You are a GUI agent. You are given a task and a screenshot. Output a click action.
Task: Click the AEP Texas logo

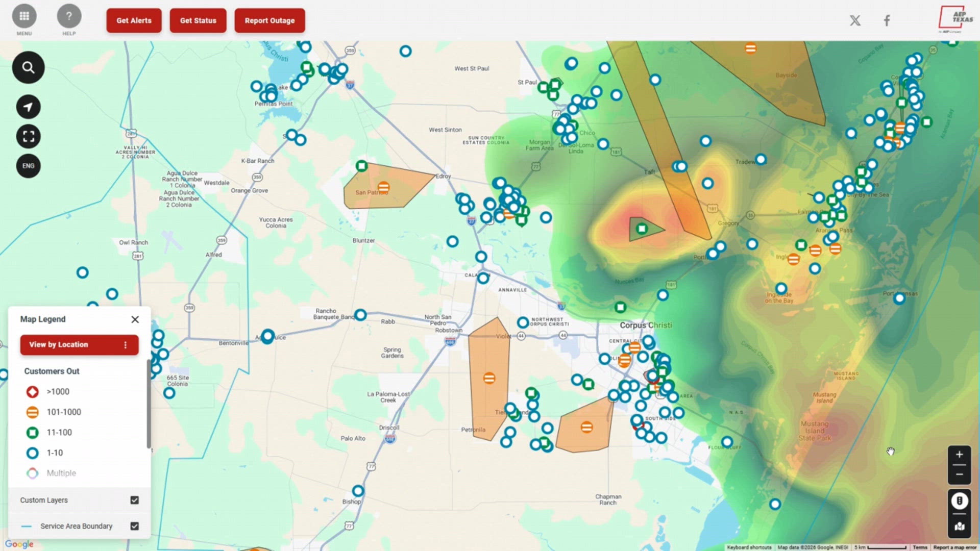click(x=956, y=19)
